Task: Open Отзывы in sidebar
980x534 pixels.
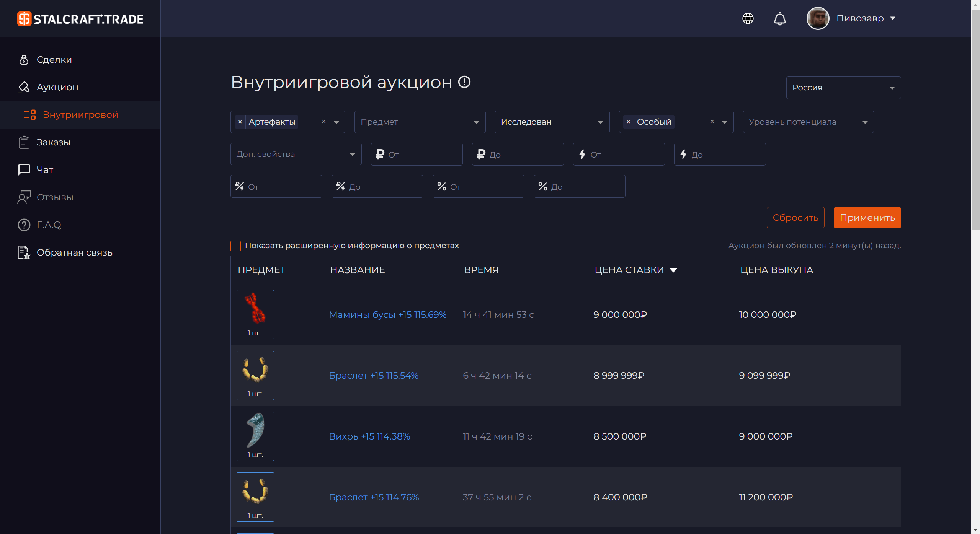Action: point(55,197)
